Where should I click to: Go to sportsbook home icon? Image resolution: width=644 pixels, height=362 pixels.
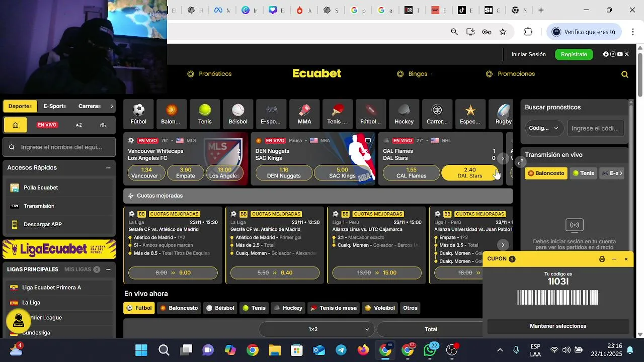[16, 125]
